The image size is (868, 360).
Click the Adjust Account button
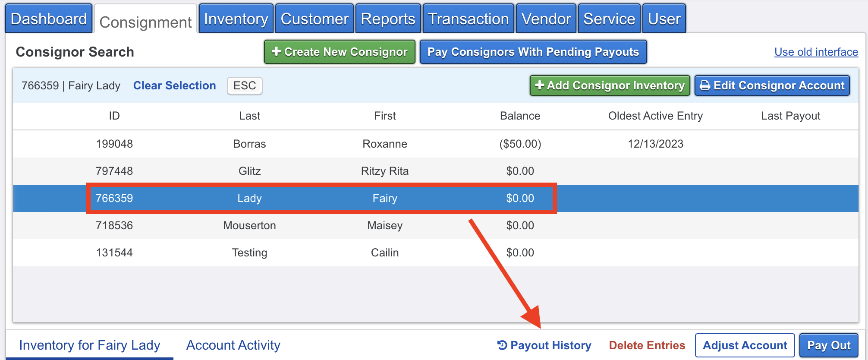click(x=745, y=345)
